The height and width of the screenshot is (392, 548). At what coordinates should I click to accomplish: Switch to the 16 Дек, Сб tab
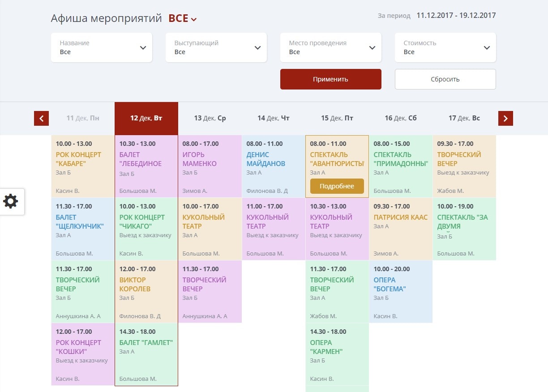point(401,118)
